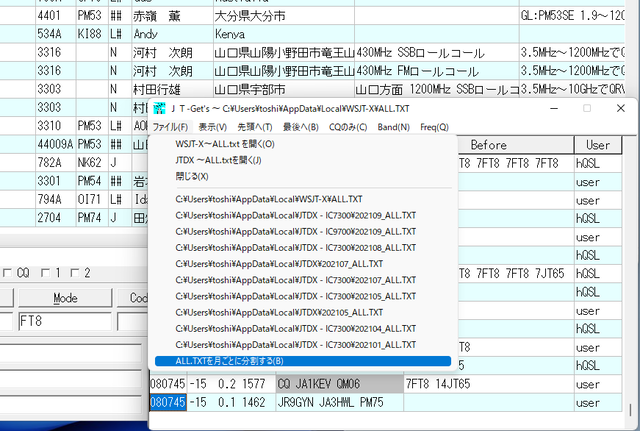Click code cell 2704
The width and height of the screenshot is (640, 431).
(x=56, y=218)
